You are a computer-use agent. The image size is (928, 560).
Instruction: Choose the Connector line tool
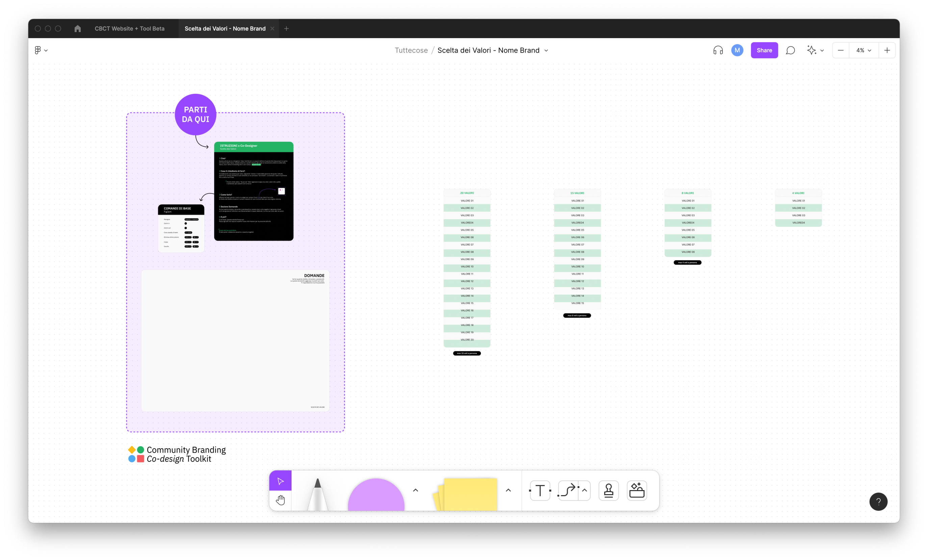(x=568, y=490)
